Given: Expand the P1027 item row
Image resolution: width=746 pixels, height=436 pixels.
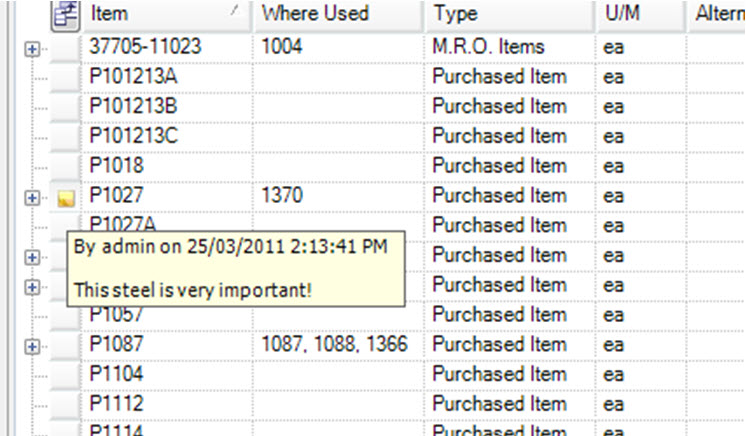Looking at the screenshot, I should (32, 198).
